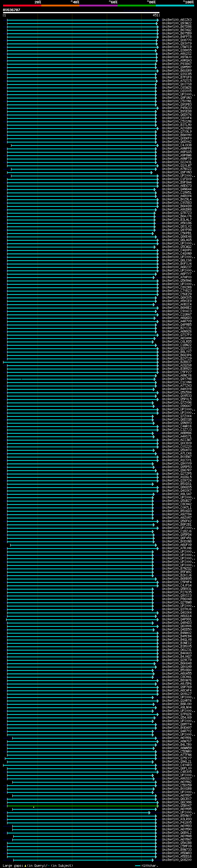Select the label UniRef100_A1CSY1

[177, 460]
